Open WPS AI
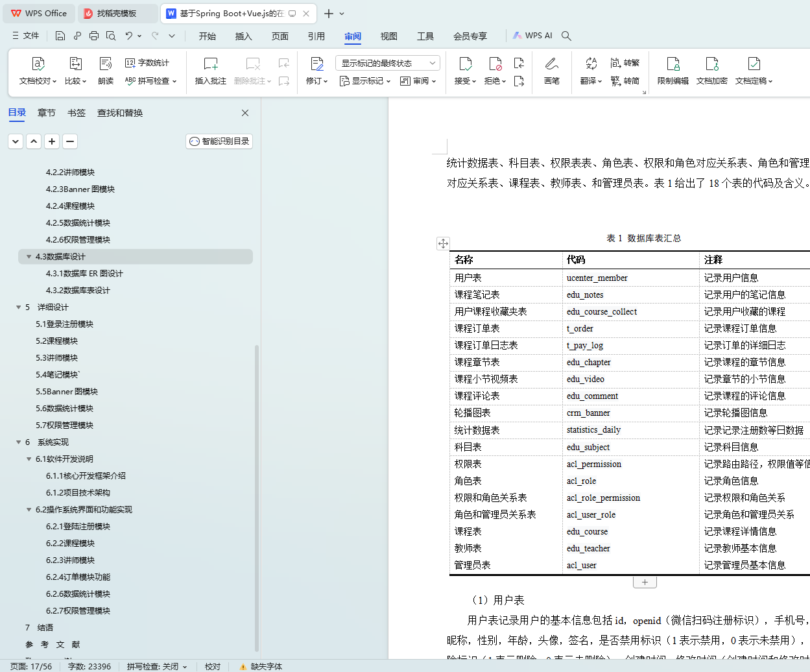810x672 pixels. 532,36
